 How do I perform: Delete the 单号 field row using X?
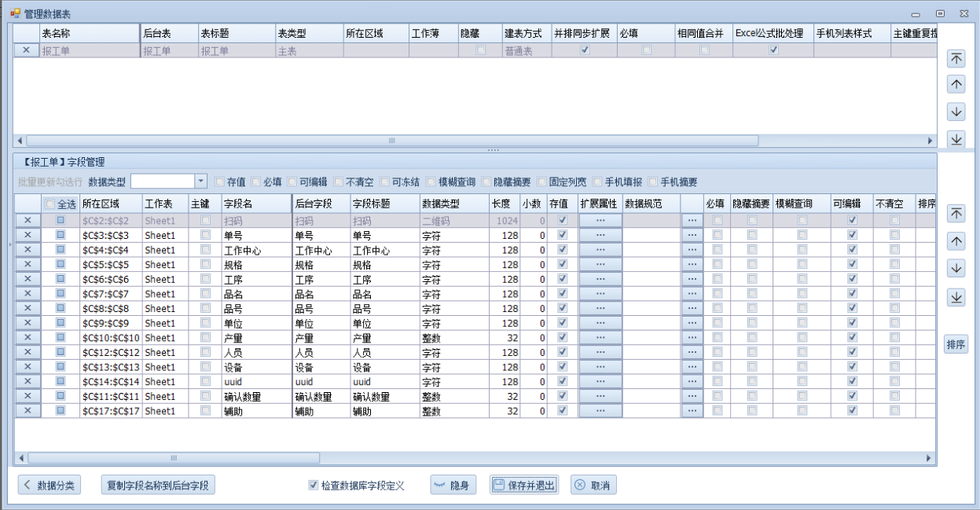click(28, 235)
